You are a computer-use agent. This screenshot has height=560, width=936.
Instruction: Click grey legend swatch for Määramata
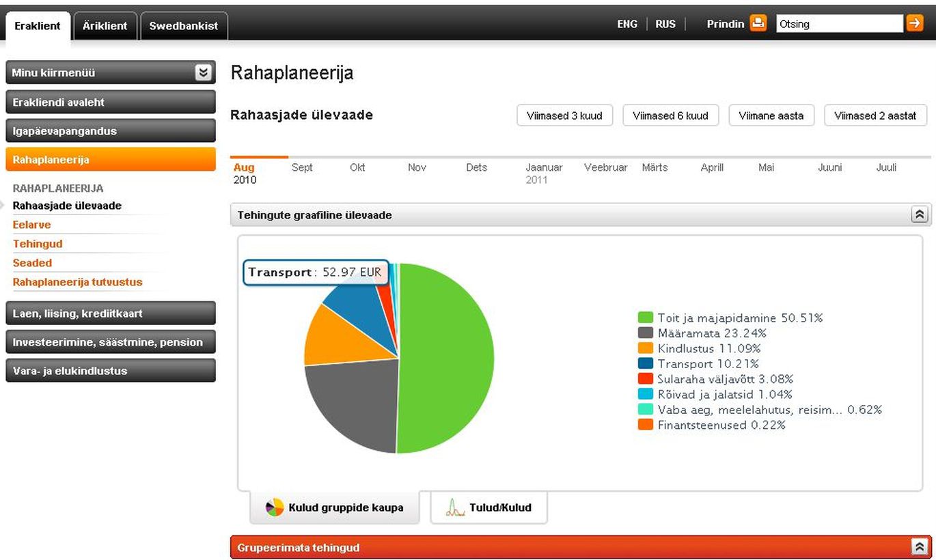click(646, 333)
